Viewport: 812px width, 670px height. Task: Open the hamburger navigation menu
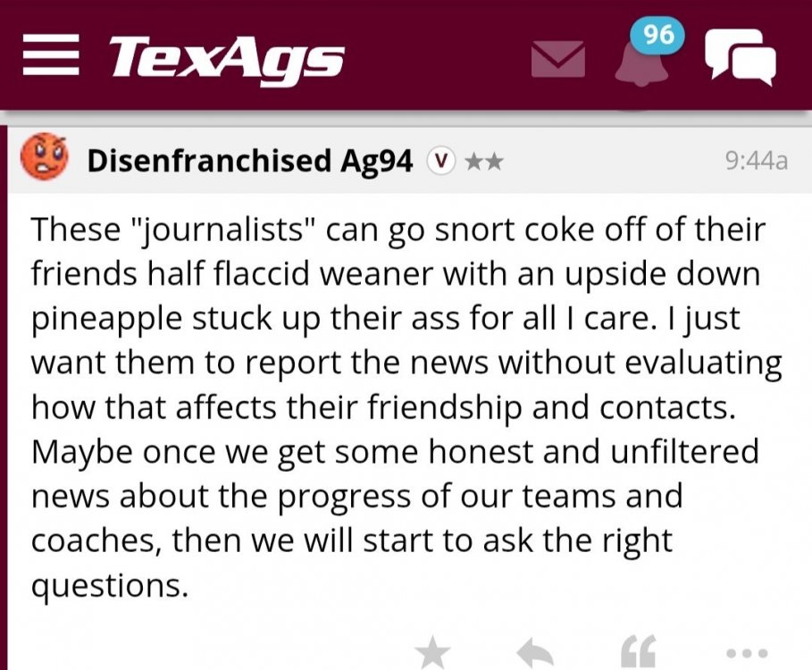tap(52, 59)
